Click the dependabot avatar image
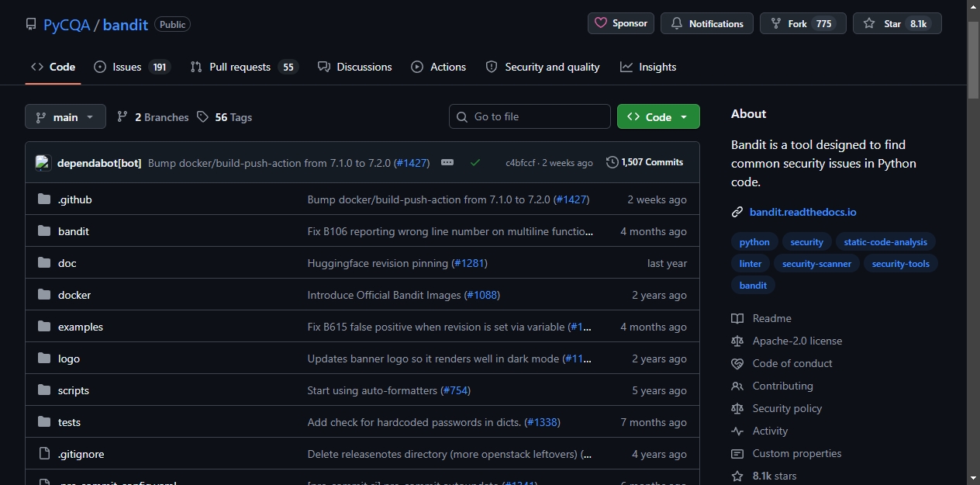 43,163
